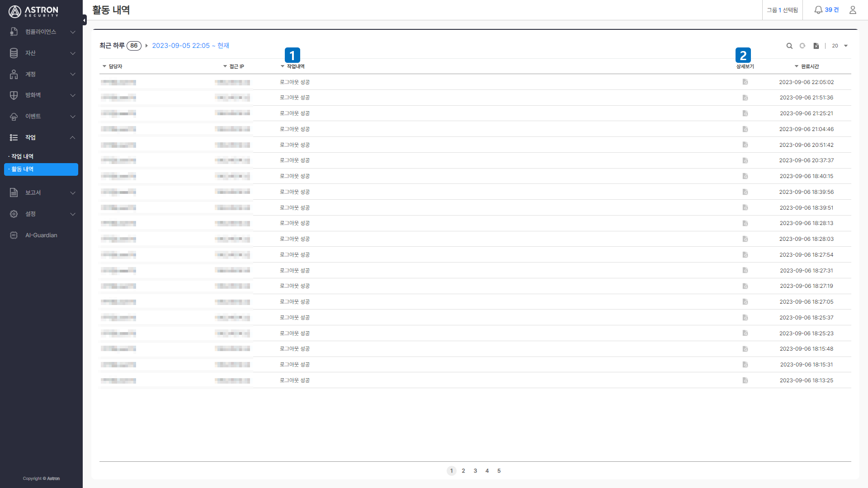Collapse the 작업 section chevron
Image resolution: width=868 pixels, height=488 pixels.
point(73,137)
